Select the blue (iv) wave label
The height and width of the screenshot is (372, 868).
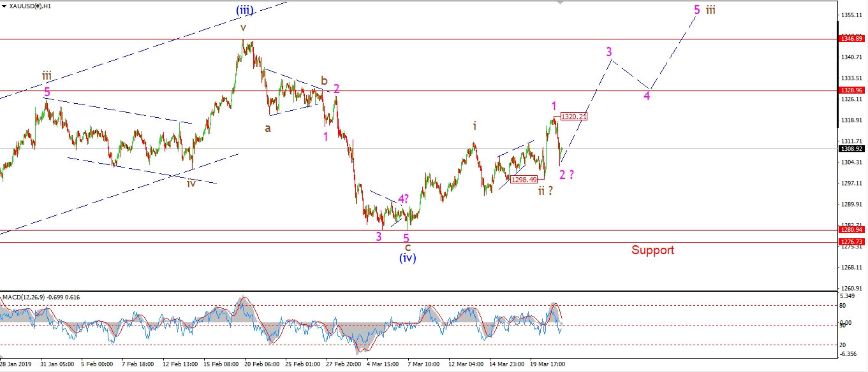[408, 258]
